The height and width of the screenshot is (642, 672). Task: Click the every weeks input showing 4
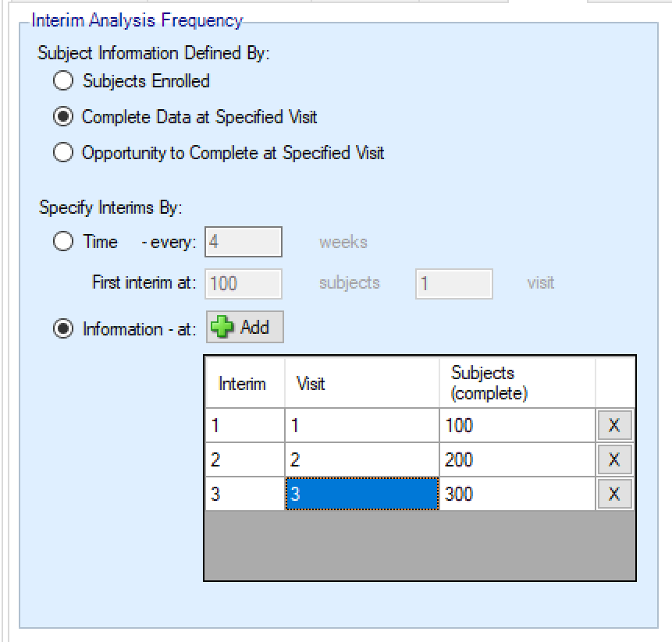pos(244,242)
